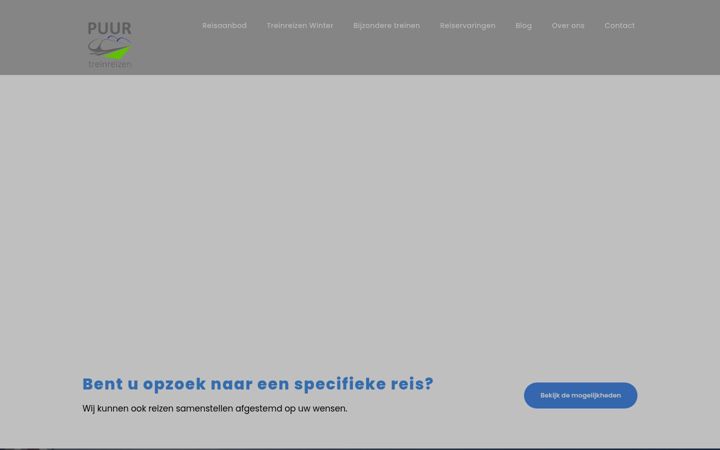Go to the Contact page
The width and height of the screenshot is (720, 450).
[619, 26]
